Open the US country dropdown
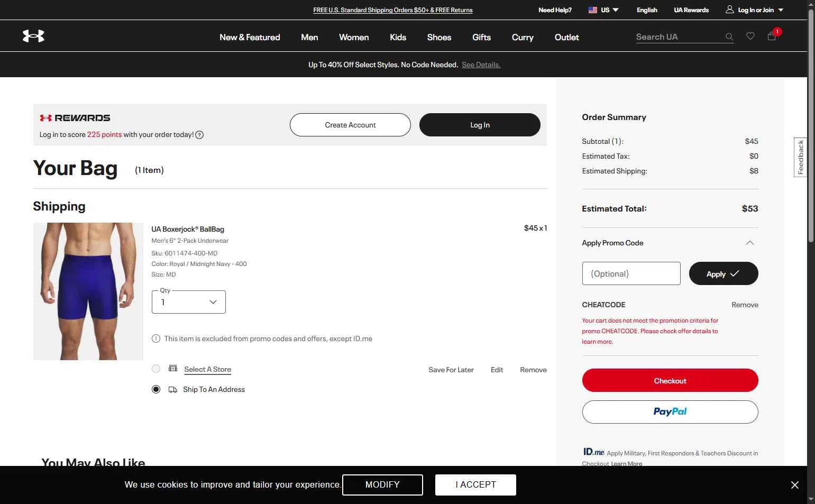Screen dimensions: 815x504 (604, 10)
